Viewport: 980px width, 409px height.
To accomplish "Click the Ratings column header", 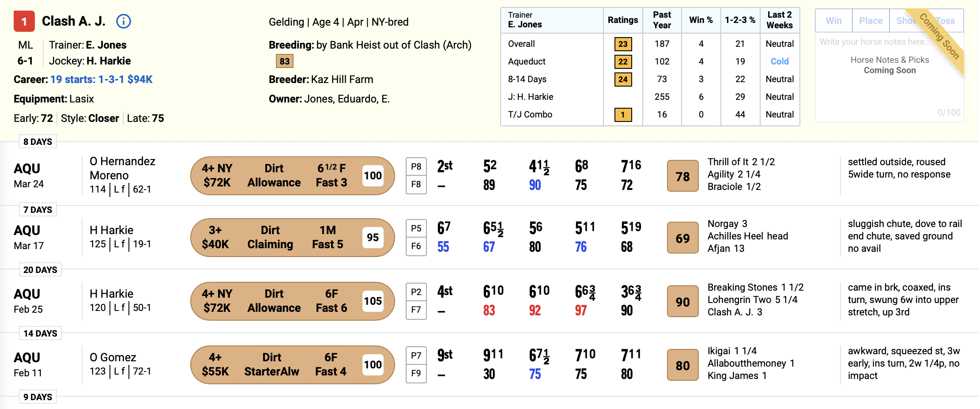I will [622, 20].
